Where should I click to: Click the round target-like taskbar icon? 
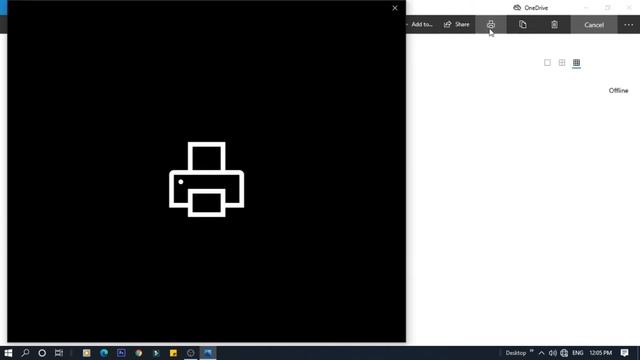tap(191, 353)
